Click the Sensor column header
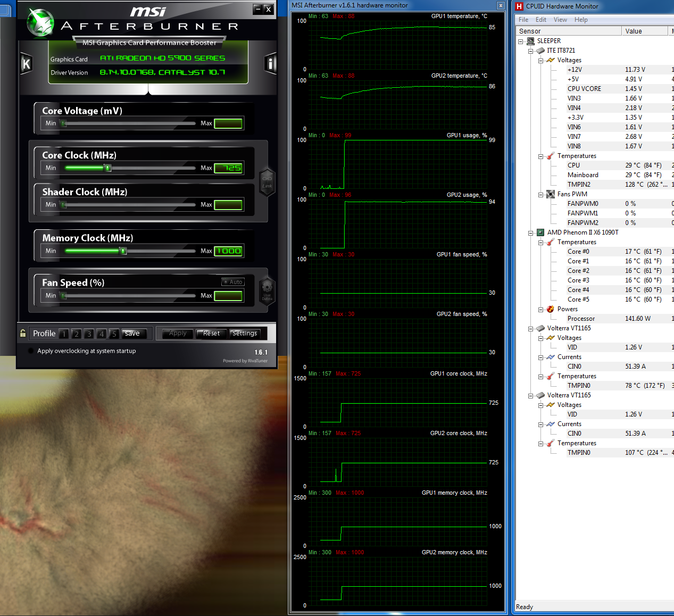This screenshot has height=616, width=674. (569, 31)
